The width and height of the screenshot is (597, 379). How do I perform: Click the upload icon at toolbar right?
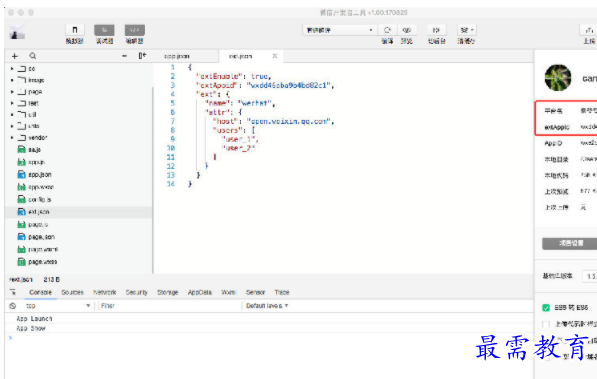589,30
